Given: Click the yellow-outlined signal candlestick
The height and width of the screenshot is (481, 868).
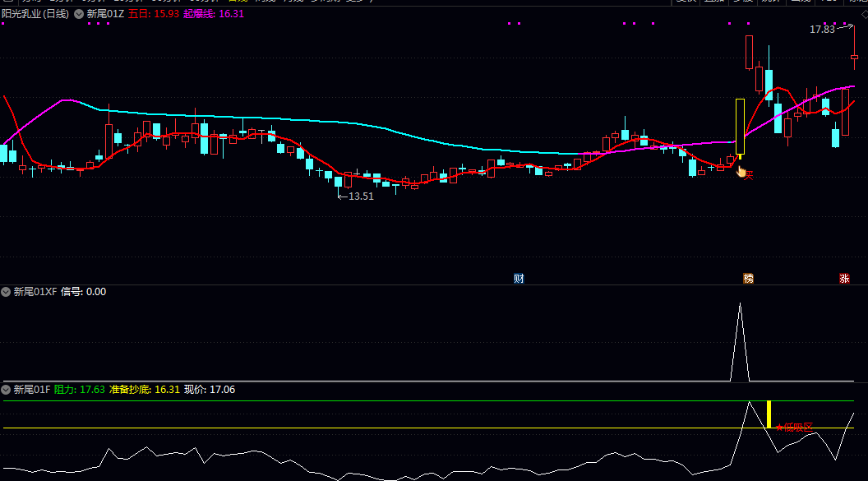Looking at the screenshot, I should [x=740, y=126].
